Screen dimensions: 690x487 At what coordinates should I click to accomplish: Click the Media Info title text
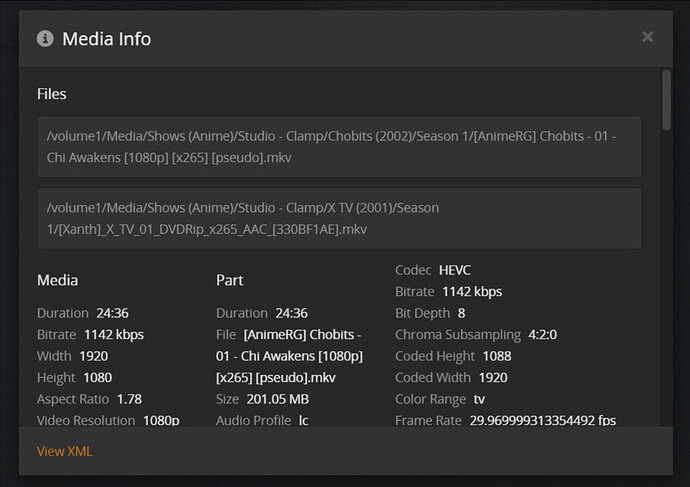pyautogui.click(x=106, y=39)
